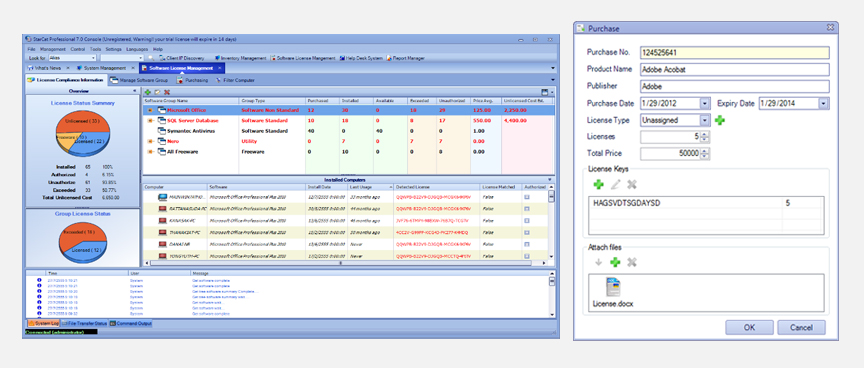Collapse the Overview panel with its arrow

[x=135, y=91]
